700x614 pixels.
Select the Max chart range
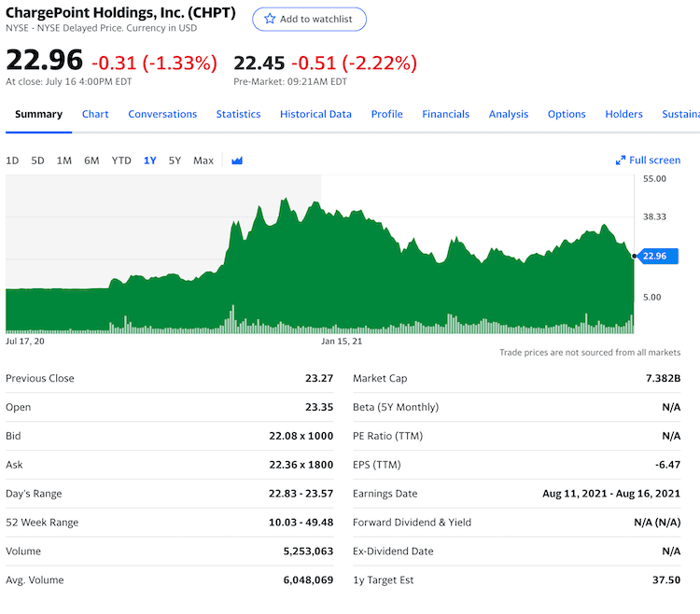point(203,160)
